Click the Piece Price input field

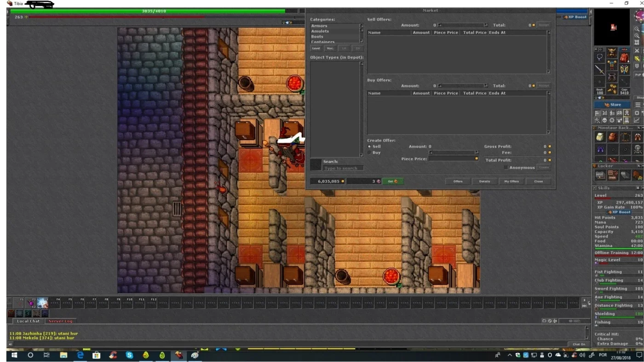point(454,159)
